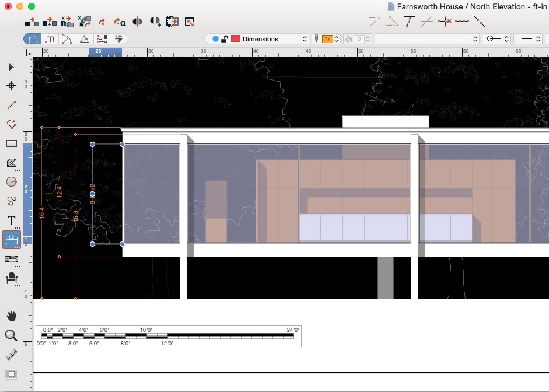Select the Freehand curve tool
The image size is (549, 392).
pos(12,201)
